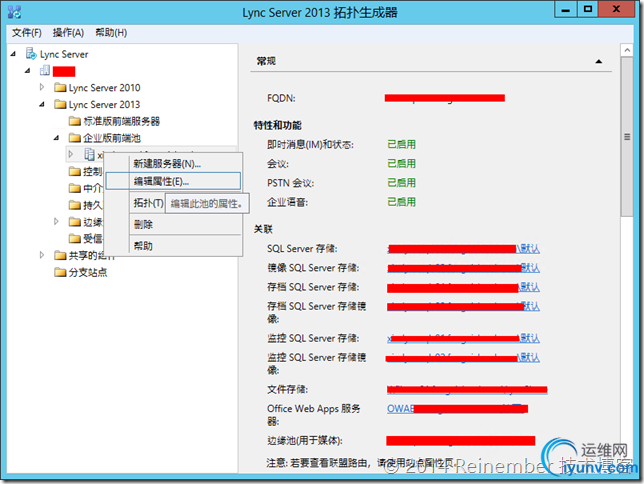Click the Lync Server root node icon
Image resolution: width=644 pixels, height=484 pixels.
click(x=31, y=54)
